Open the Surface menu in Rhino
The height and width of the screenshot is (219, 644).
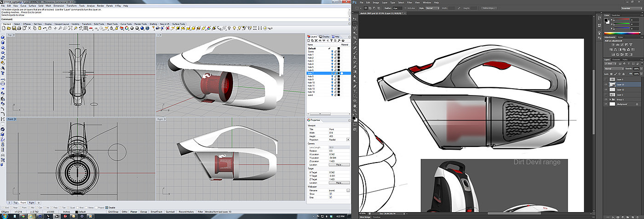point(31,6)
